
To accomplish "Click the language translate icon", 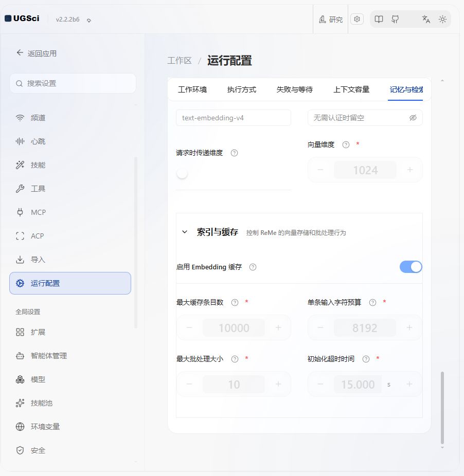I will click(x=426, y=20).
